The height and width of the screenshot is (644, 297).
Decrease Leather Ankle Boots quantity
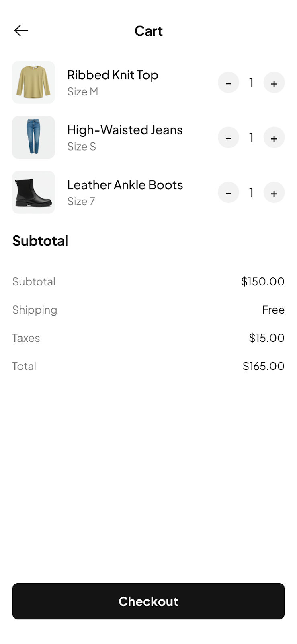228,193
